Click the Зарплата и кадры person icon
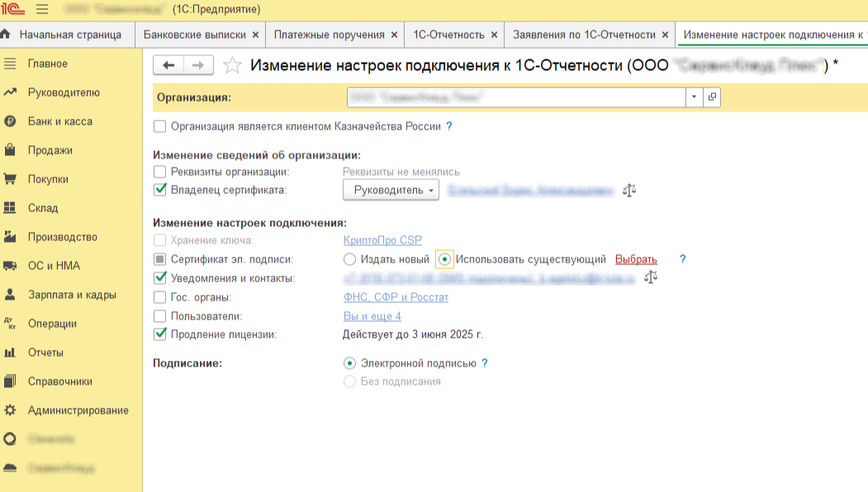868x492 pixels. (10, 295)
